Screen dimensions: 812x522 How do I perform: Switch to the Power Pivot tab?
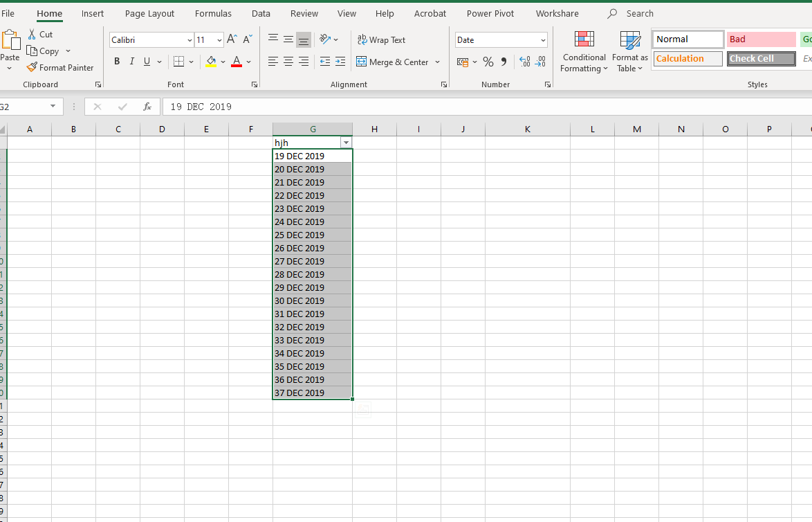click(x=490, y=13)
